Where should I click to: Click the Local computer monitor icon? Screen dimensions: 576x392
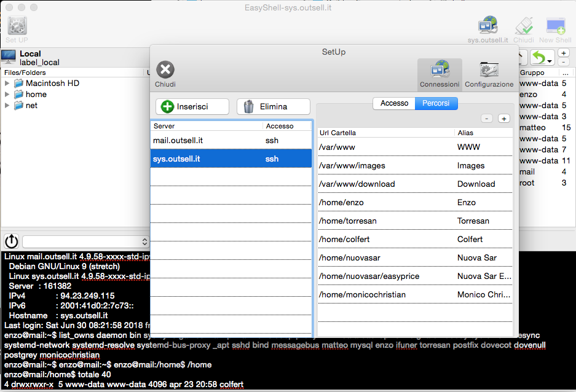[9, 57]
